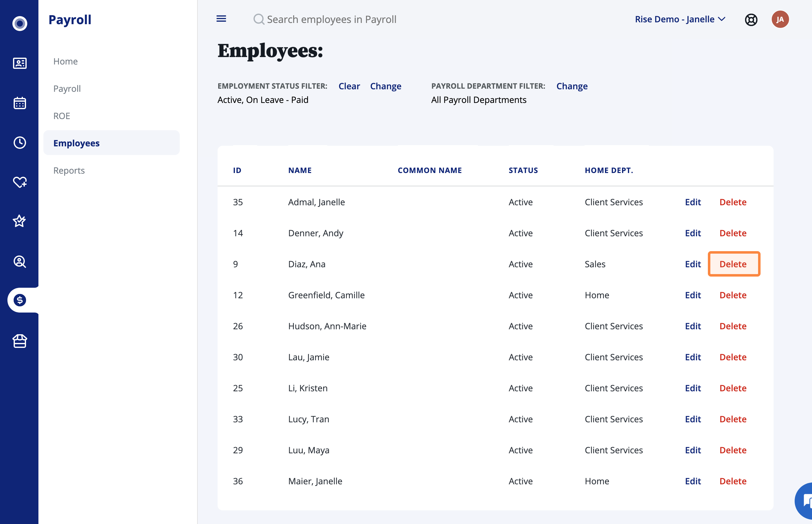This screenshot has height=524, width=812.
Task: Expand the Rise Demo - Janelle account dropdown
Action: 680,20
